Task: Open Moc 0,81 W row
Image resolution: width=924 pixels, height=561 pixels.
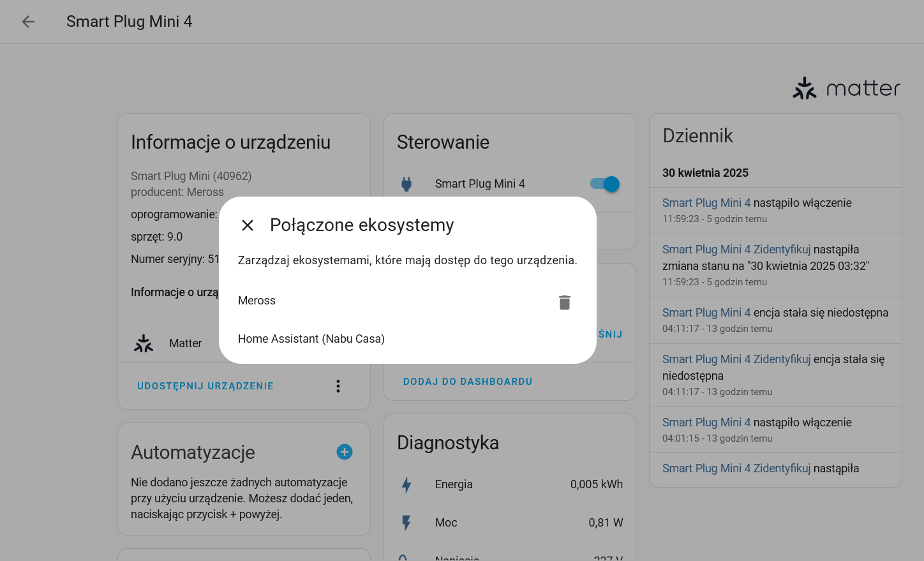Action: [510, 523]
